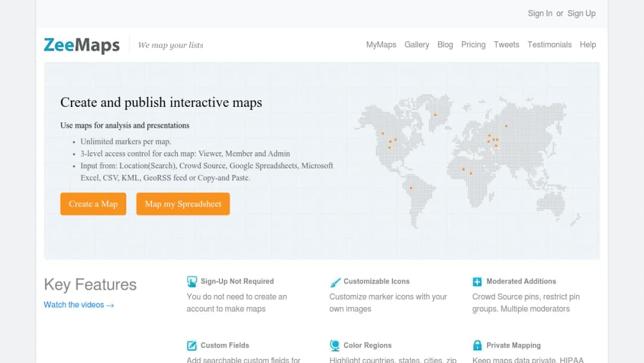The height and width of the screenshot is (363, 644).
Task: Click the Private Mapping lock icon
Action: tap(477, 345)
